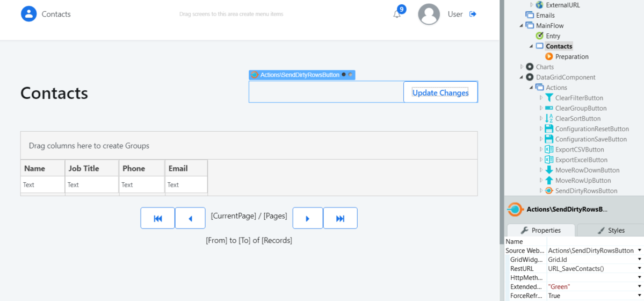Go to the next page button
644x301 pixels.
pyautogui.click(x=308, y=218)
